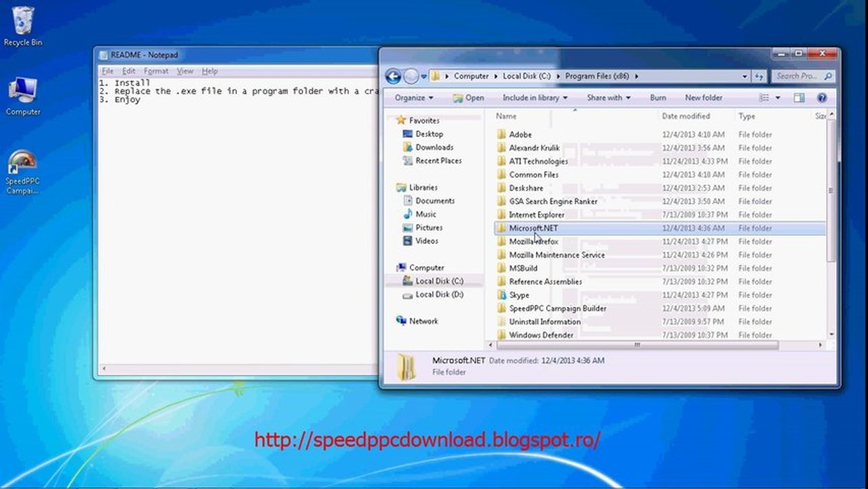Image resolution: width=868 pixels, height=489 pixels.
Task: Click the Notepad title bar icon
Action: [x=103, y=55]
